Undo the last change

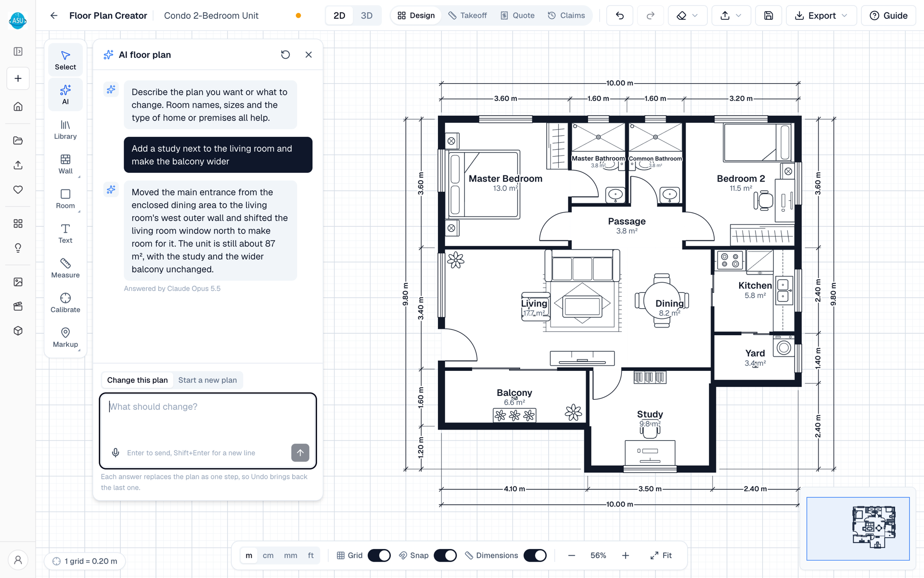point(619,15)
